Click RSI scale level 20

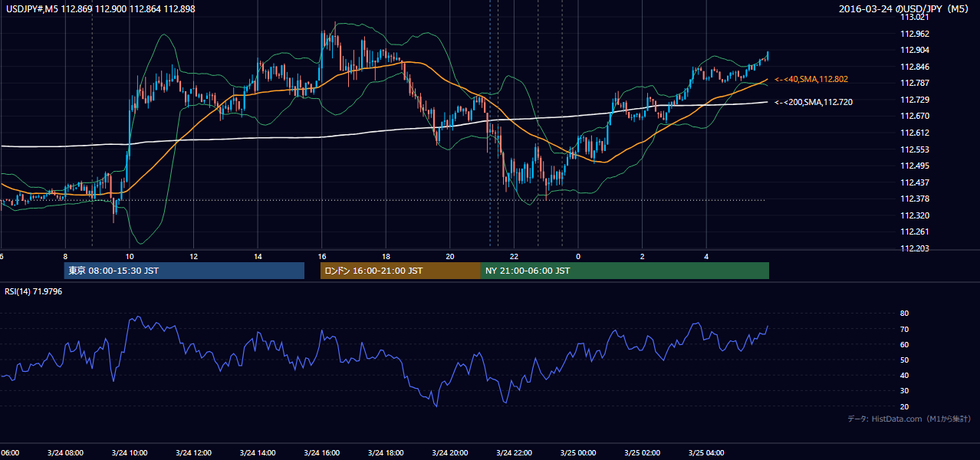coord(904,406)
